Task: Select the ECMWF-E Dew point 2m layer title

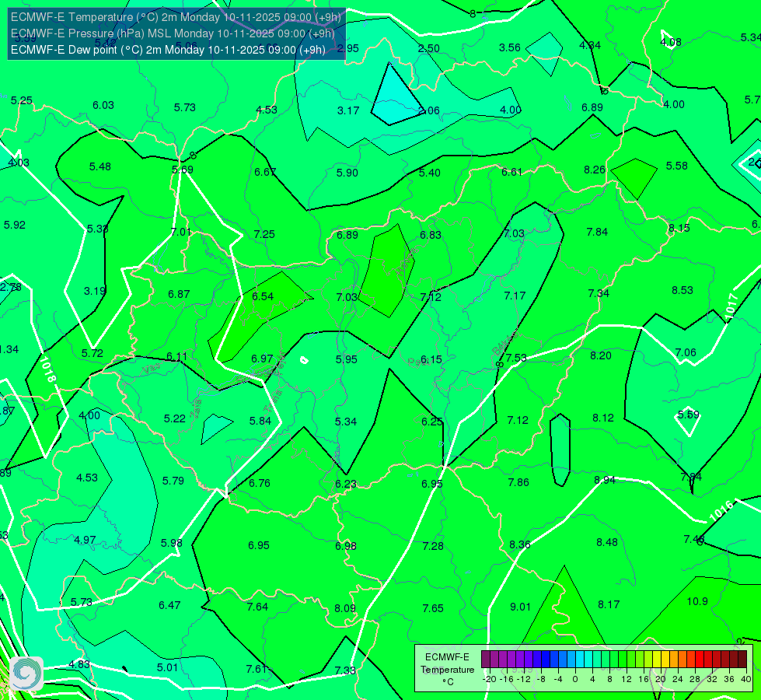Action: pos(168,50)
